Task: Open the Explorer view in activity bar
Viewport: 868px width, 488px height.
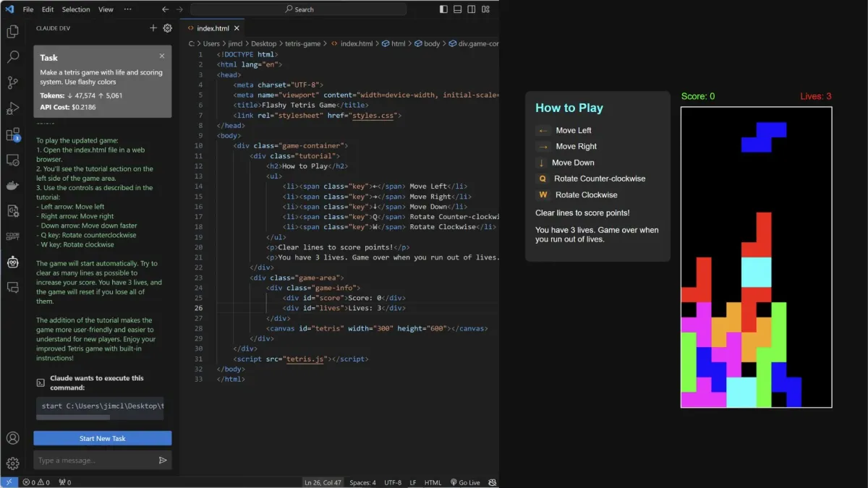Action: (12, 32)
